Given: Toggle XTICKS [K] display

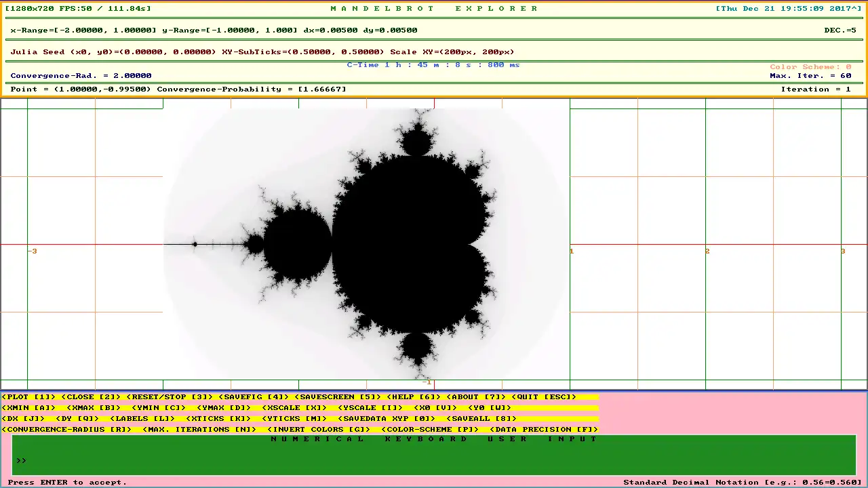Looking at the screenshot, I should 218,419.
